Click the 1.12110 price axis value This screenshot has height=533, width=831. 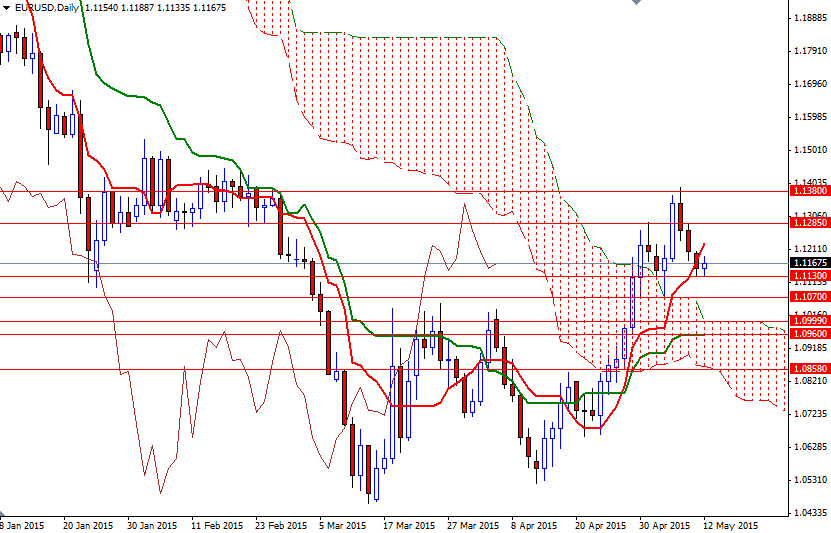click(x=810, y=249)
